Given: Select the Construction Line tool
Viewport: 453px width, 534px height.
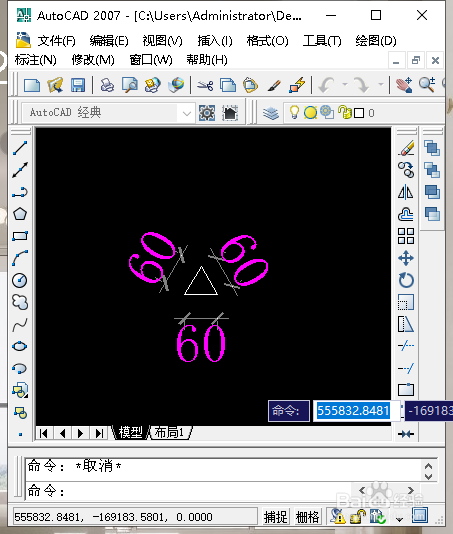Looking at the screenshot, I should (20, 170).
